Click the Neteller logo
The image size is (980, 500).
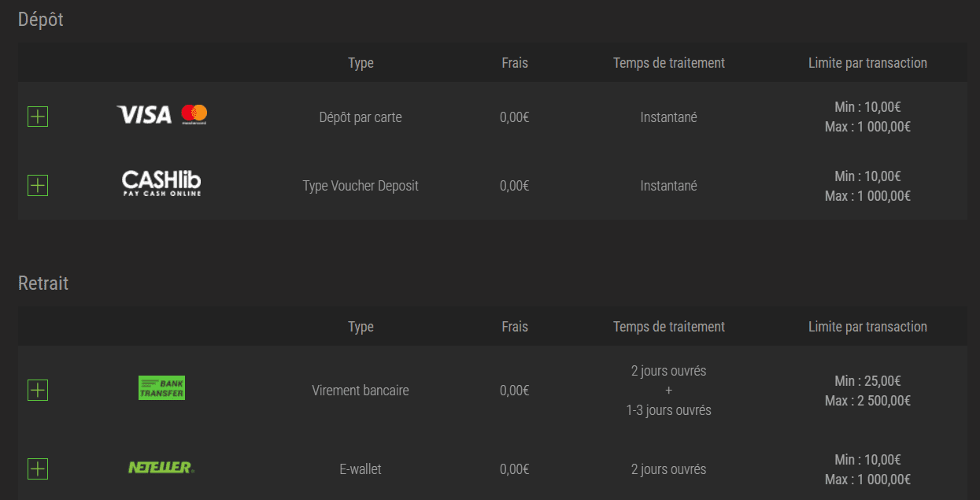tap(161, 468)
